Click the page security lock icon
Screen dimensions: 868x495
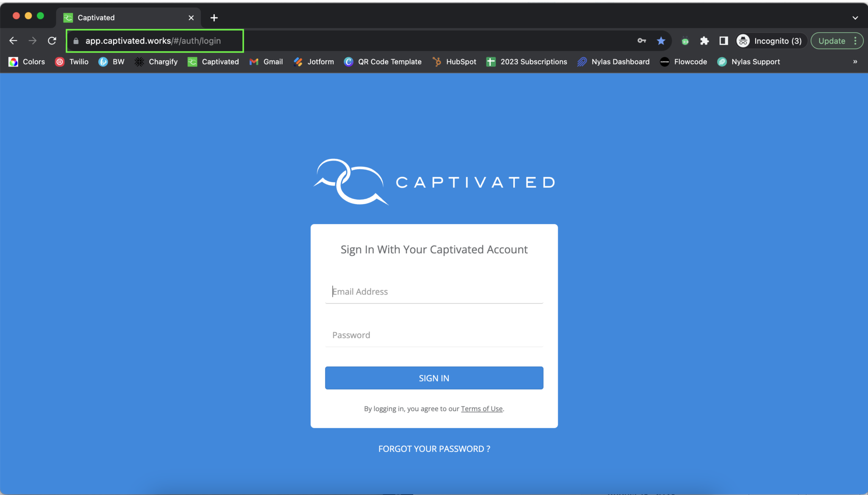click(x=75, y=41)
